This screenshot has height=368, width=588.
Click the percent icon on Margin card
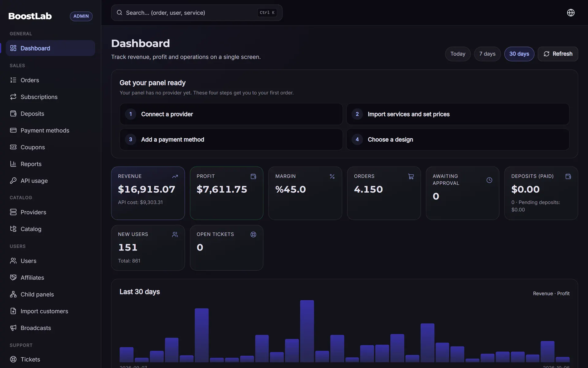(332, 176)
